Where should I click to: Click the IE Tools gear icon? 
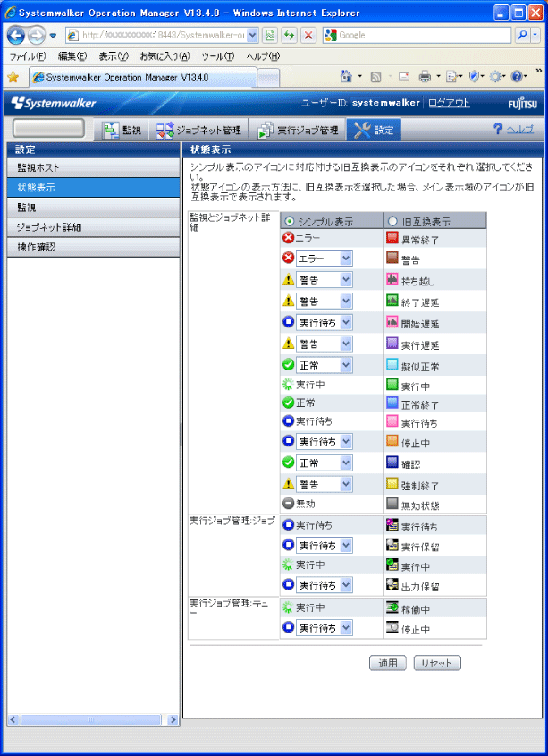(x=495, y=76)
